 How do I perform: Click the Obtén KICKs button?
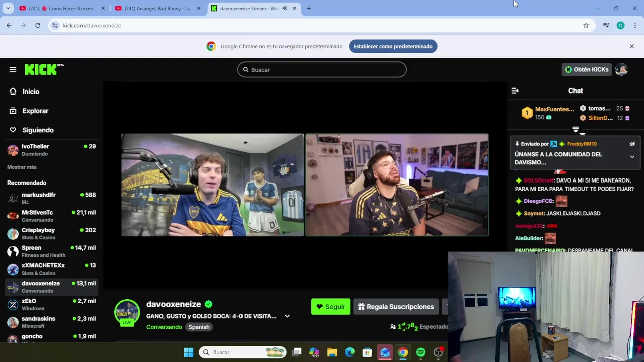pos(587,70)
